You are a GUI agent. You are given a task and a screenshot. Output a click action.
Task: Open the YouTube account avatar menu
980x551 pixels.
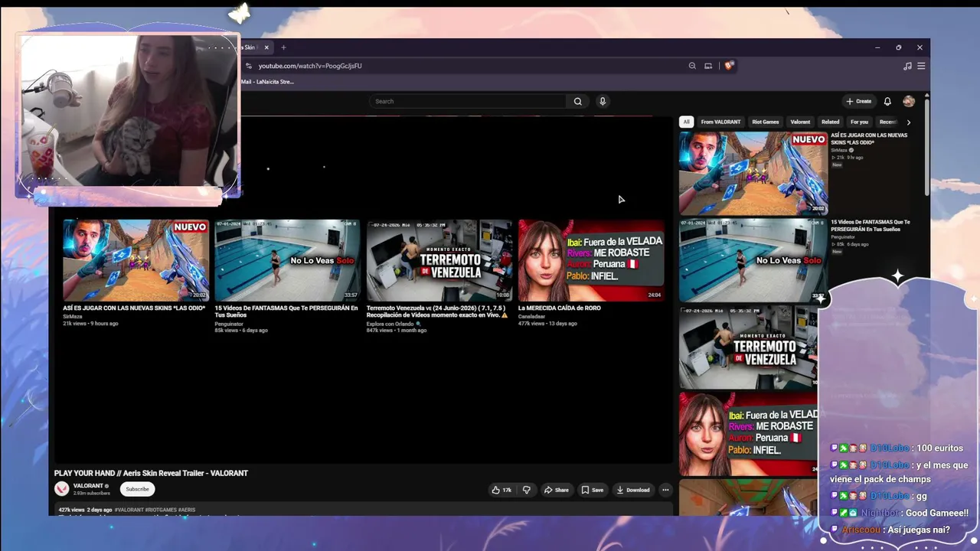(909, 101)
